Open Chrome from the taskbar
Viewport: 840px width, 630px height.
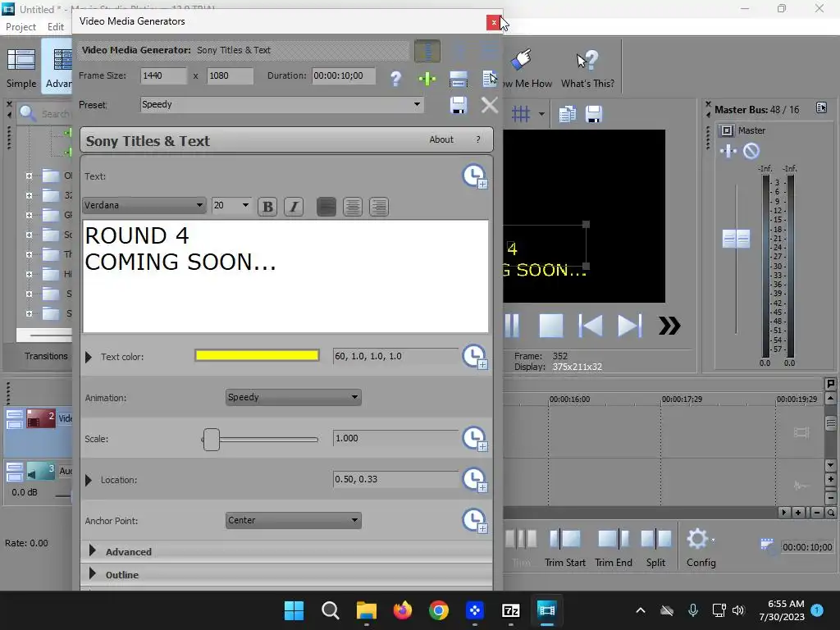click(438, 610)
